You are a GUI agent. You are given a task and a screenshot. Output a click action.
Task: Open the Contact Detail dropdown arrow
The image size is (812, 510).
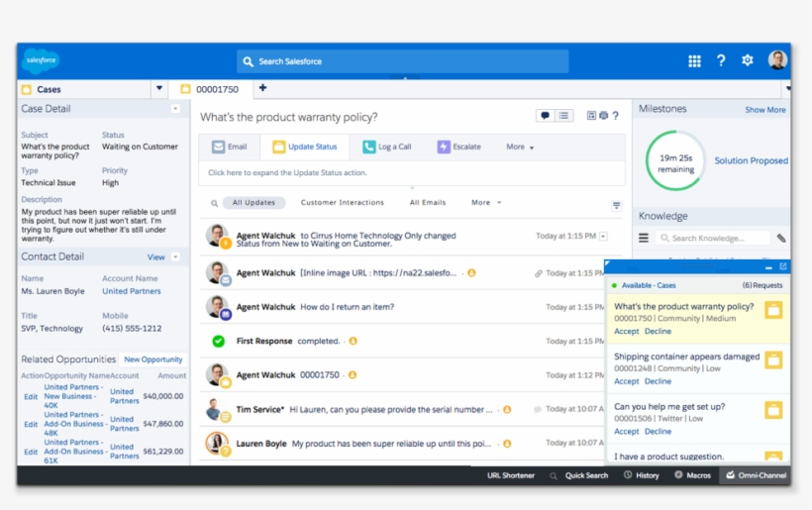coord(175,256)
